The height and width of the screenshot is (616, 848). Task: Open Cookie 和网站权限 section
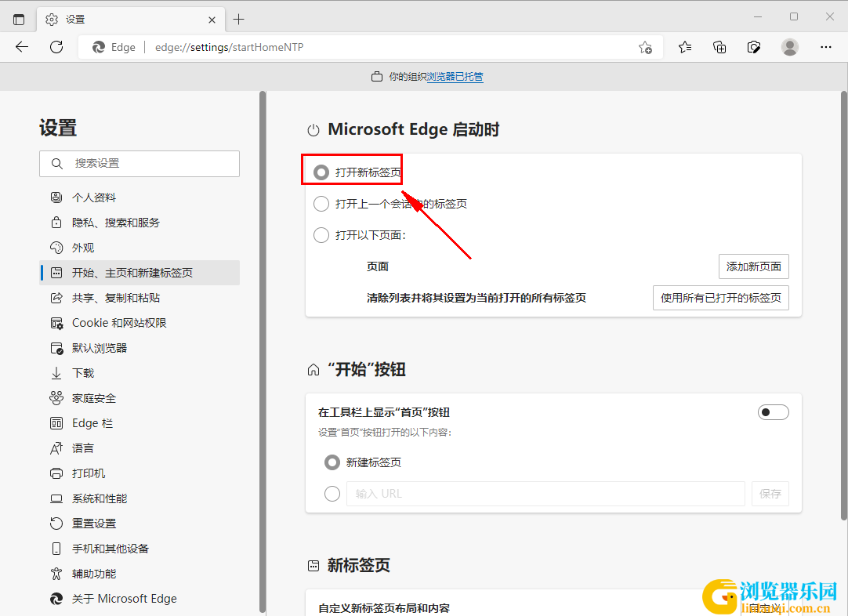(140, 323)
